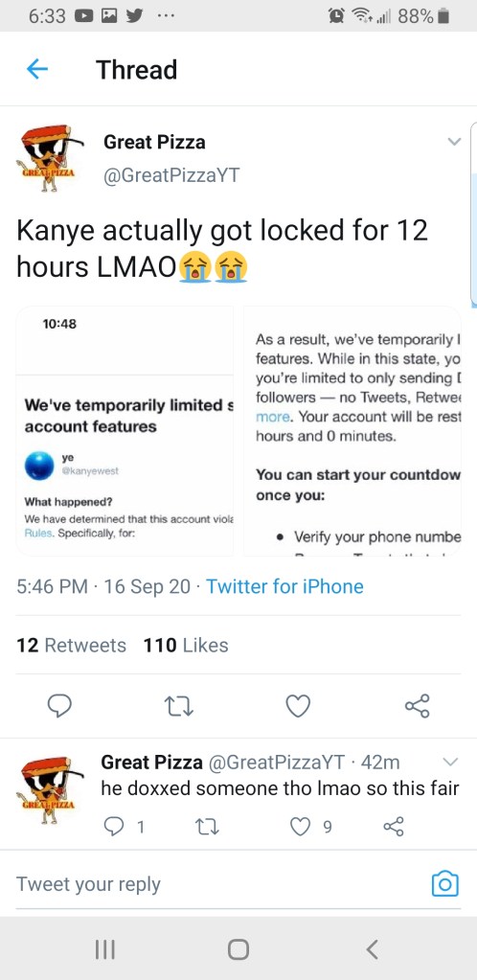Open camera icon in reply bar

point(445,884)
